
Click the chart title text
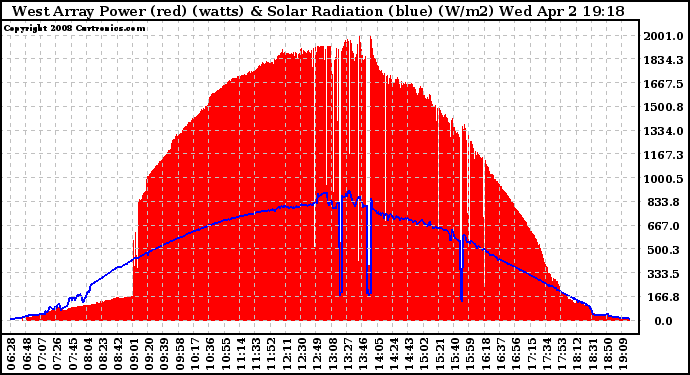click(318, 11)
